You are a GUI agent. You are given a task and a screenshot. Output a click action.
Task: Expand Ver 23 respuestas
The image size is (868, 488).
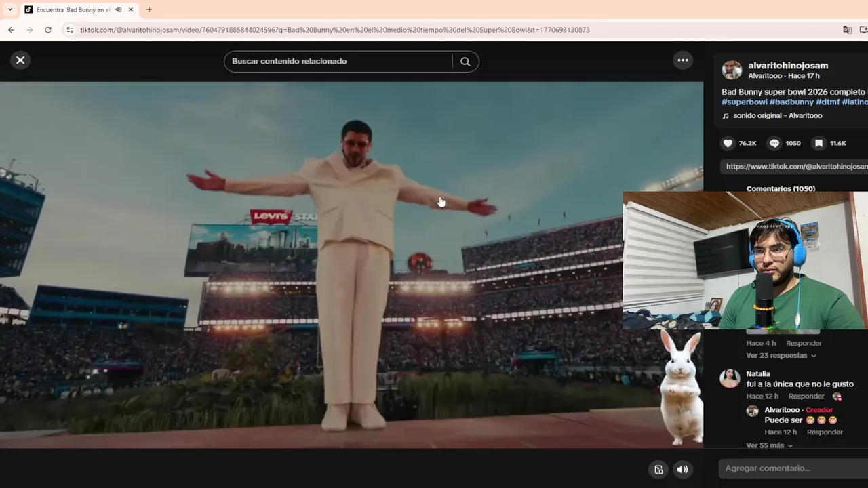pyautogui.click(x=781, y=356)
